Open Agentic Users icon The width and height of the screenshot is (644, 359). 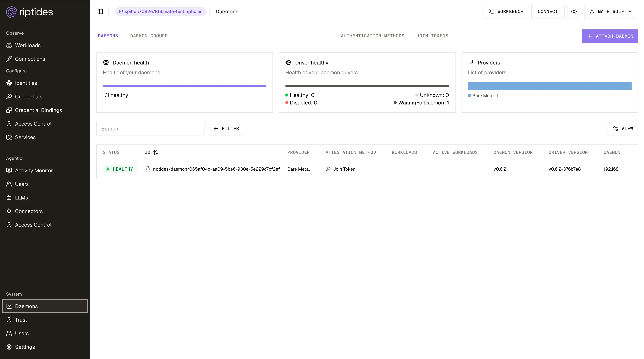9,184
